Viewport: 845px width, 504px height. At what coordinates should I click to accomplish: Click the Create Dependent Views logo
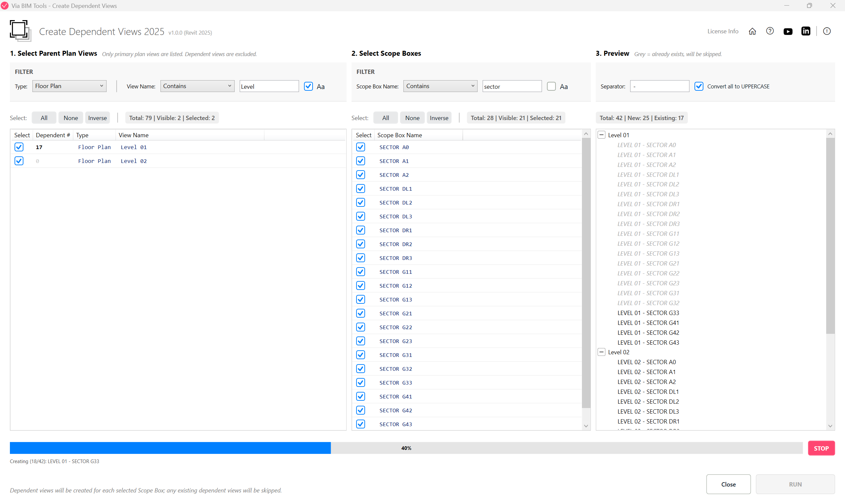(20, 31)
